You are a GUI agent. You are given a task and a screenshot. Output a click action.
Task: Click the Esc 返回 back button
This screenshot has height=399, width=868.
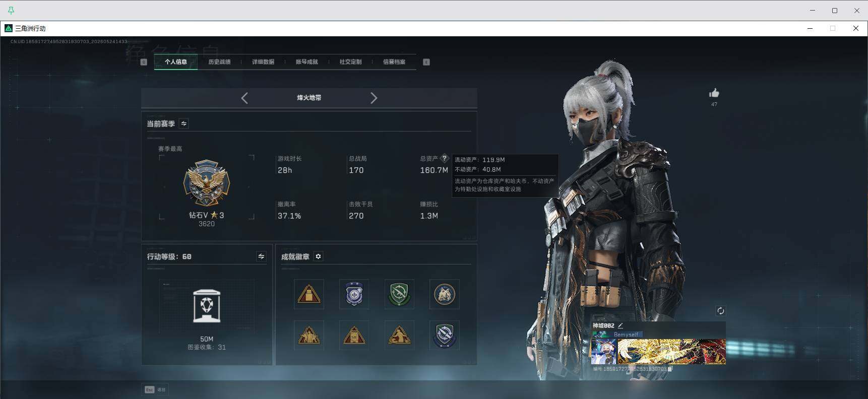coord(155,389)
